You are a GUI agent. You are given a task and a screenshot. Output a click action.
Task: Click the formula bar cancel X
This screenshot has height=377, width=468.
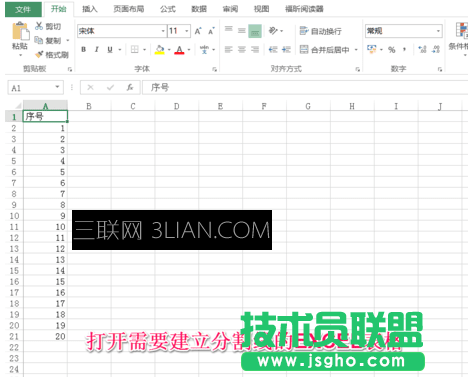(90, 88)
